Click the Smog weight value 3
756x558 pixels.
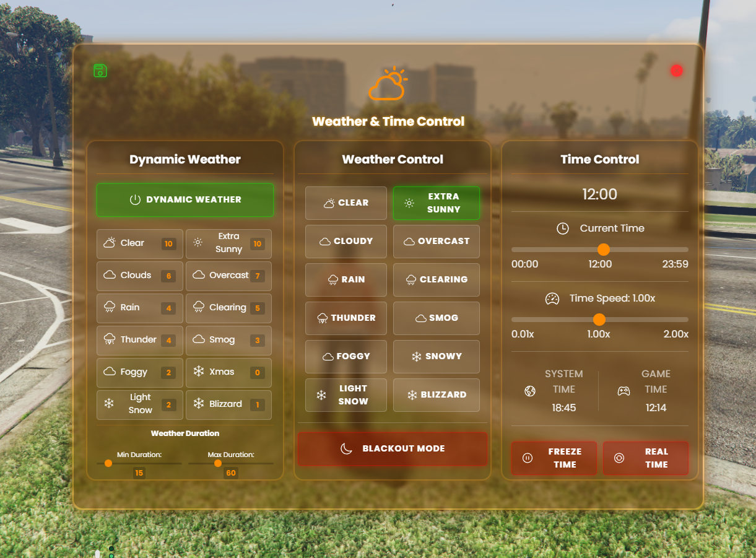click(258, 341)
